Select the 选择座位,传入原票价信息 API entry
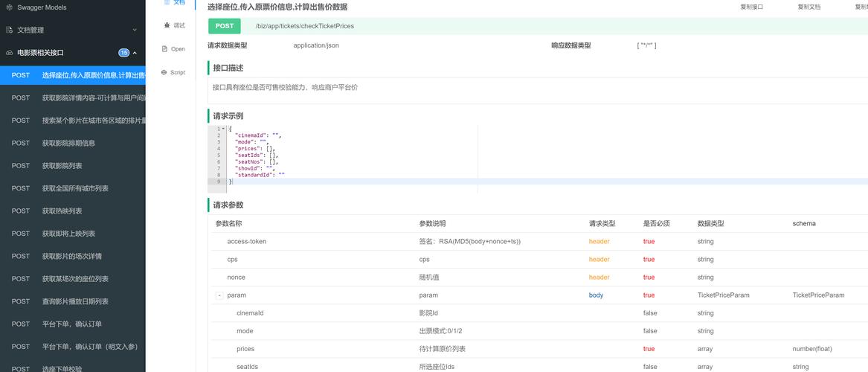The width and height of the screenshot is (868, 372). tap(72, 75)
